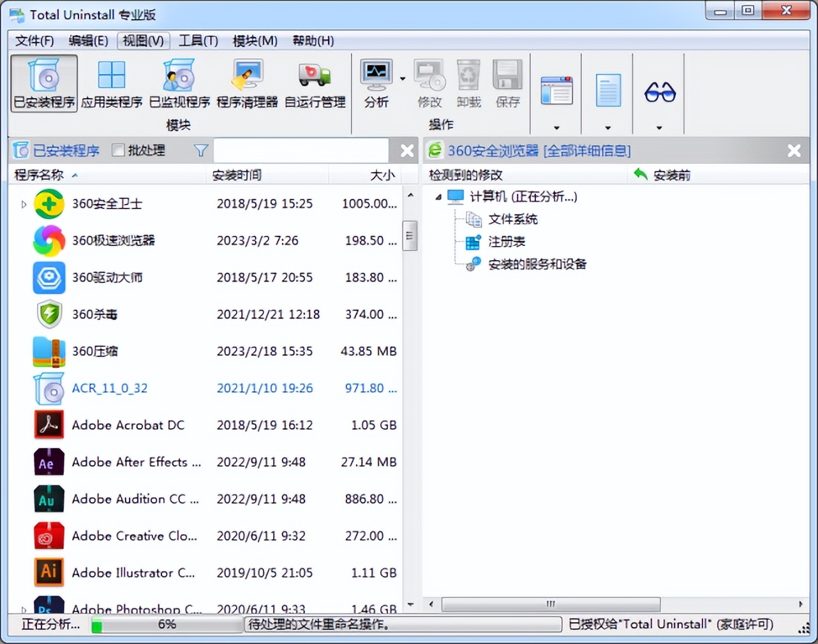Open the 视图(V) menu
This screenshot has width=818, height=644.
[143, 40]
